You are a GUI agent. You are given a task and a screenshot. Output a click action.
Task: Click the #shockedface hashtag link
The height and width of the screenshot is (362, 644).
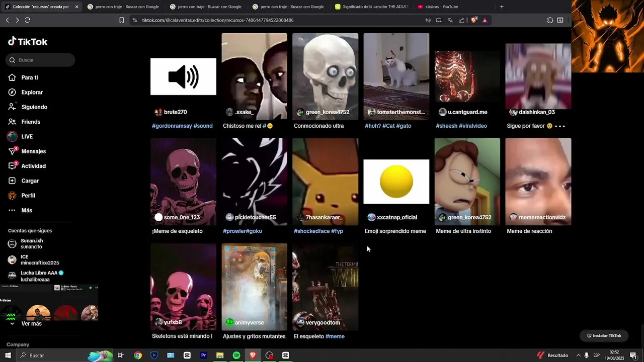tap(312, 231)
